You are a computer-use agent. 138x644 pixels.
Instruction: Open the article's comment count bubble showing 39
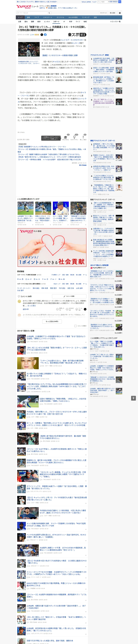[x=32, y=35]
